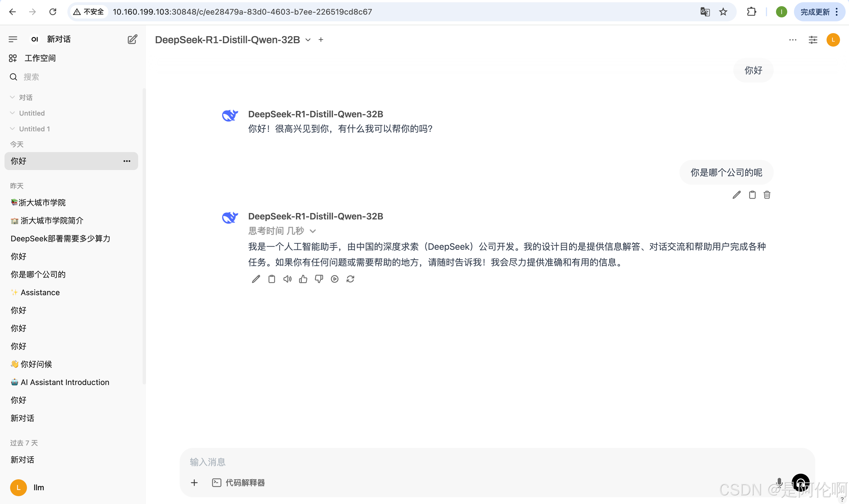
Task: Give the reply a thumbs up
Action: (303, 279)
